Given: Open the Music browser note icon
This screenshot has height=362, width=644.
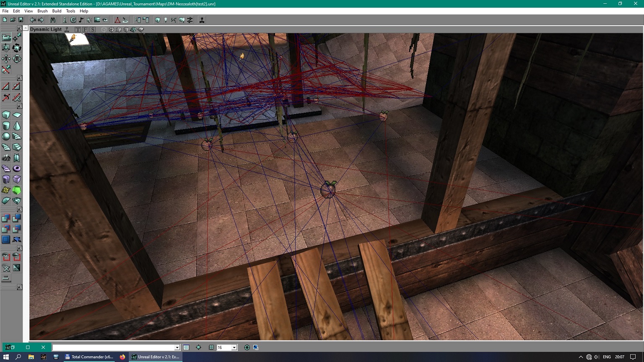Looking at the screenshot, I should point(81,20).
